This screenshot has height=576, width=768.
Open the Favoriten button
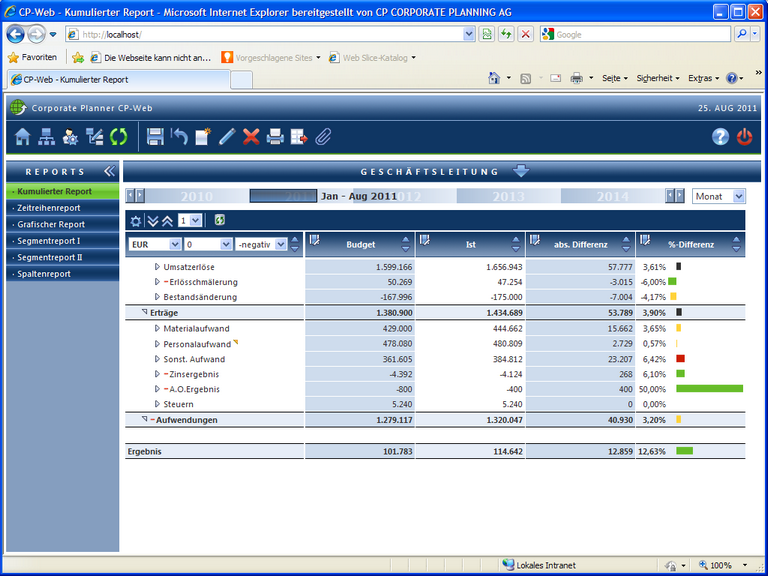tap(33, 57)
